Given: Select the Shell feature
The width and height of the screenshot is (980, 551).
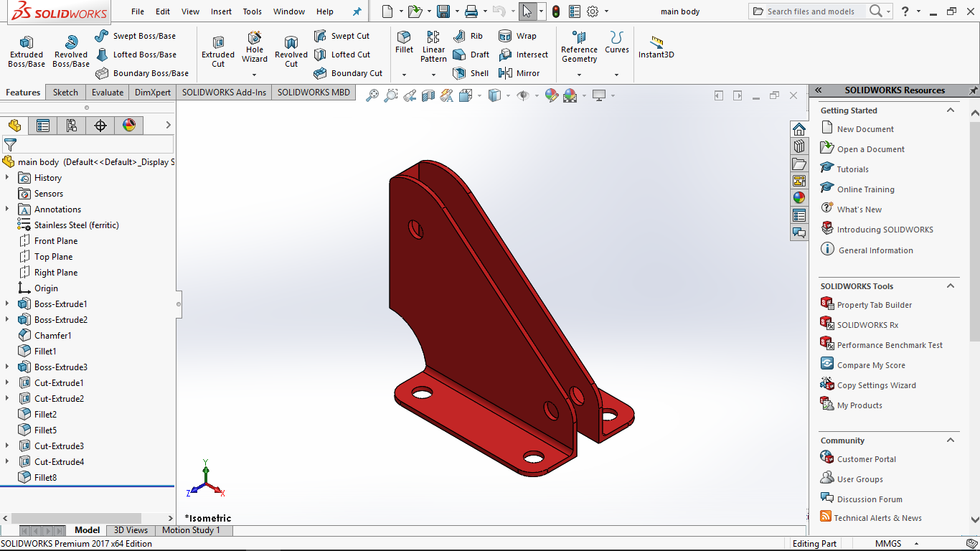Looking at the screenshot, I should 471,73.
